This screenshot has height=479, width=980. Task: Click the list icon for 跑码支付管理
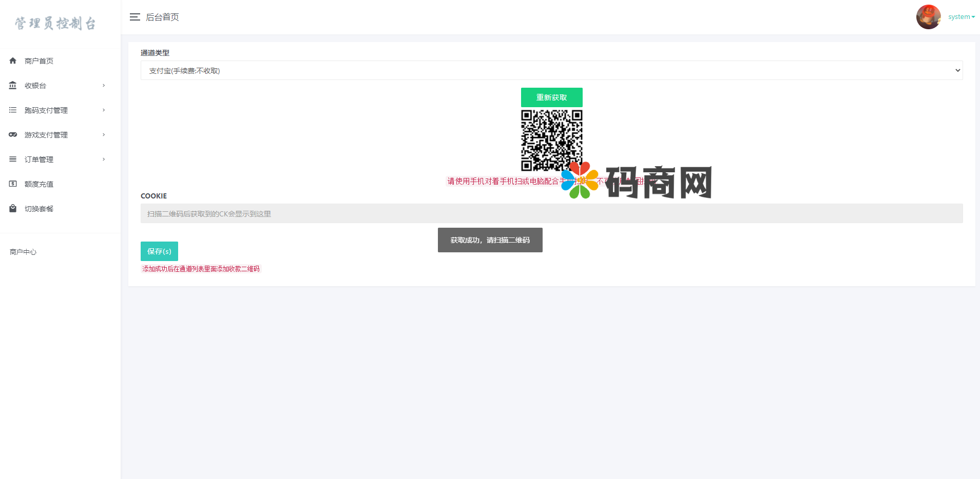point(13,110)
